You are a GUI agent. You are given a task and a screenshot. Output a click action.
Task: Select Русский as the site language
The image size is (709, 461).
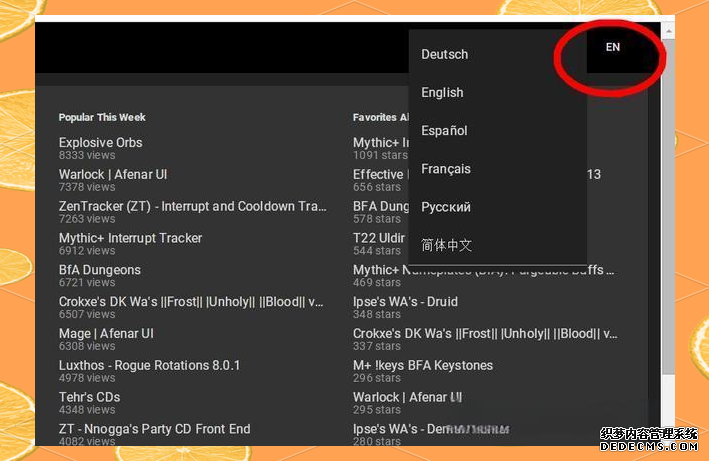(446, 207)
